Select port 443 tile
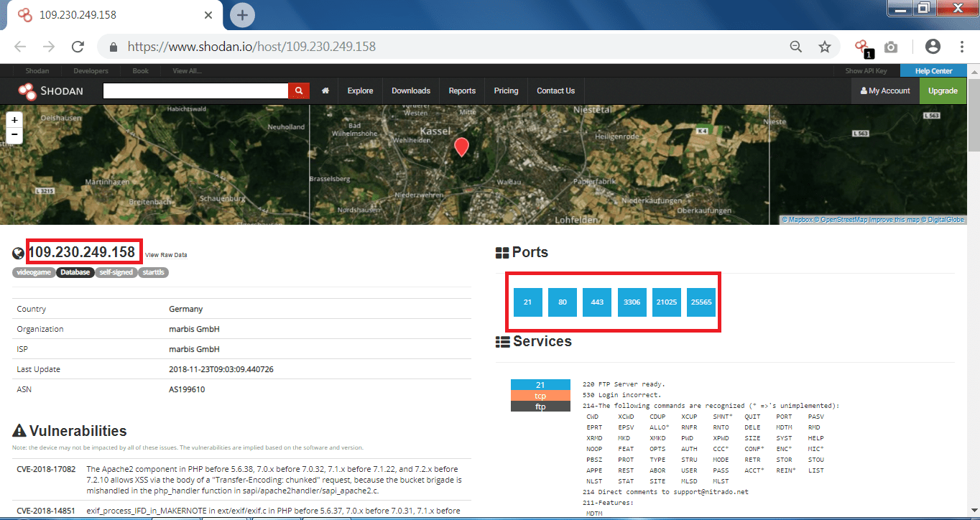 (x=597, y=302)
